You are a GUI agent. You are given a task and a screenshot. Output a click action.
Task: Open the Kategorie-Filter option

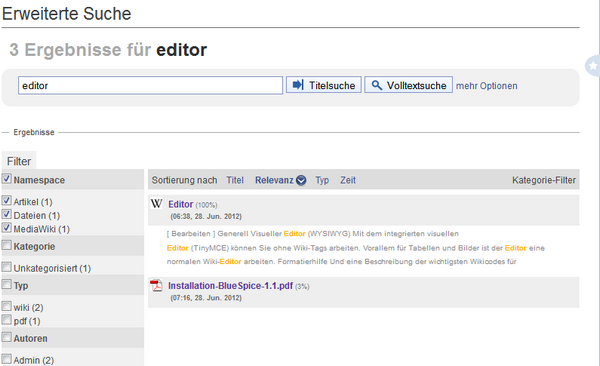pyautogui.click(x=544, y=180)
